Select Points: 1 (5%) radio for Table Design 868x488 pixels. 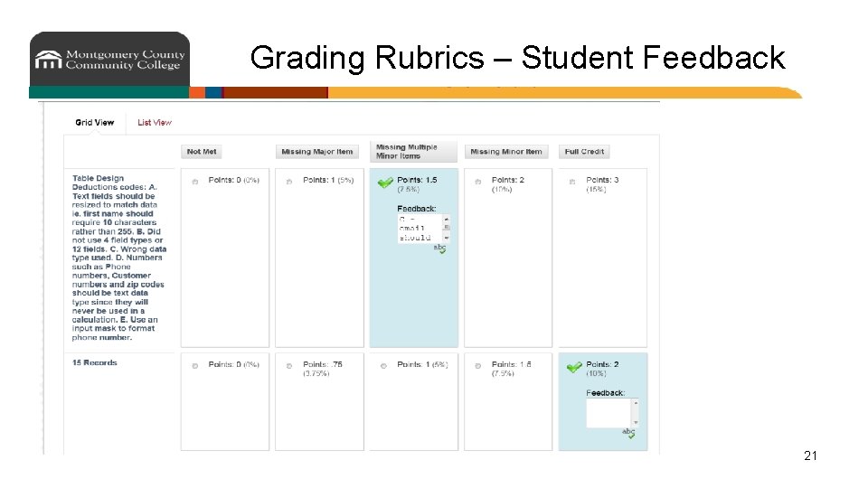(289, 182)
